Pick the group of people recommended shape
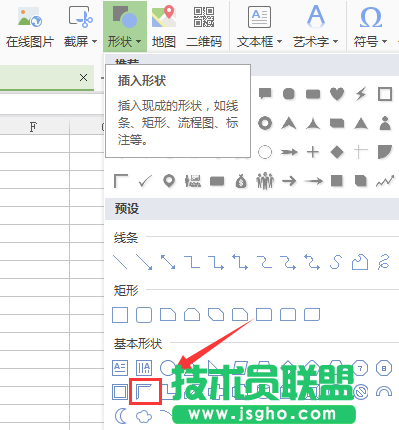The image size is (399, 430). pos(265,181)
